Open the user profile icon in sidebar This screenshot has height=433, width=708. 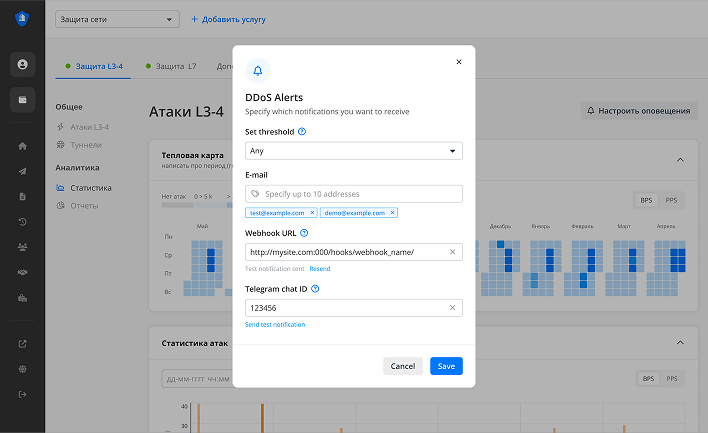click(x=22, y=65)
